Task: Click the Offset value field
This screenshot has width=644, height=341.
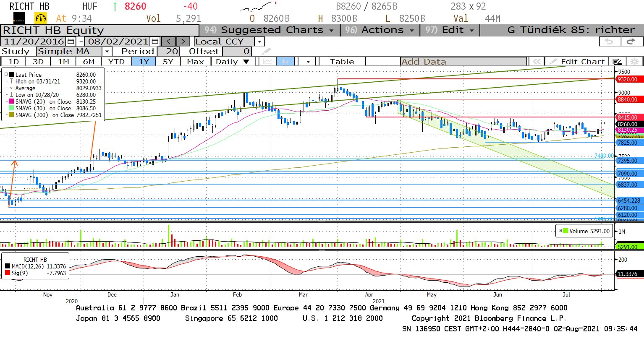Action: coord(237,51)
